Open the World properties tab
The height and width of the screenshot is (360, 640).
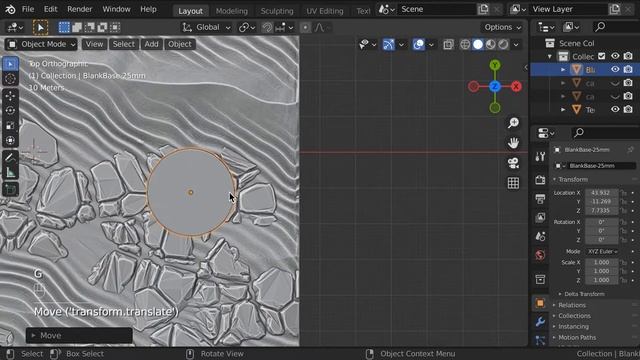point(540,255)
